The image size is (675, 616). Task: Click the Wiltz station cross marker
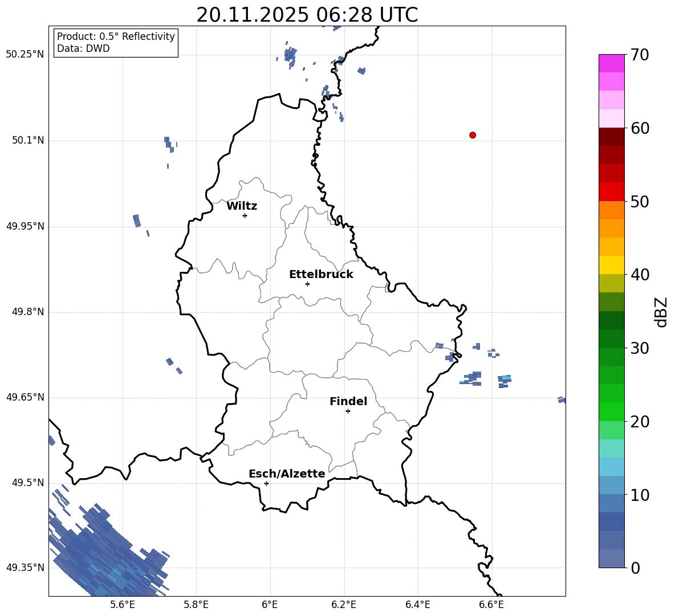point(245,215)
